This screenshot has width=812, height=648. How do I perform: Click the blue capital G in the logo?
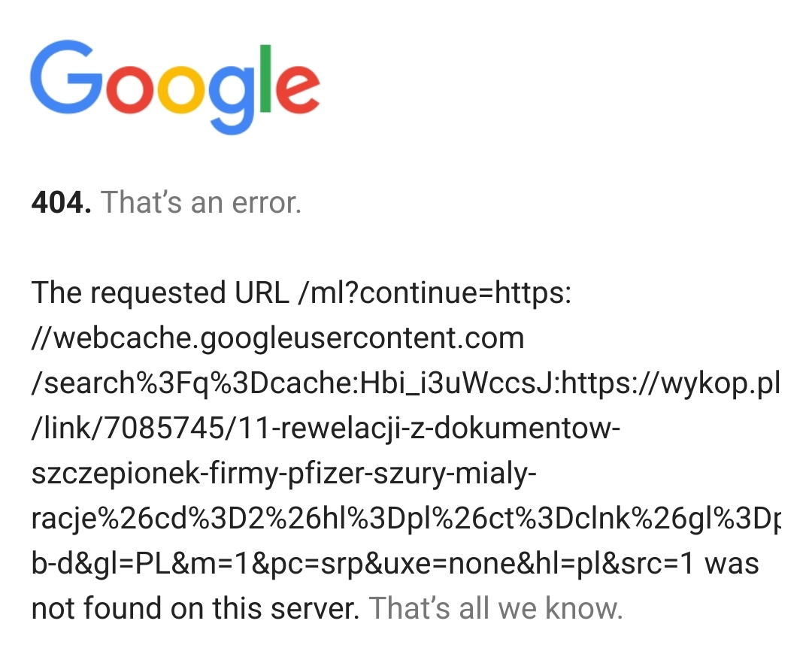pyautogui.click(x=68, y=79)
